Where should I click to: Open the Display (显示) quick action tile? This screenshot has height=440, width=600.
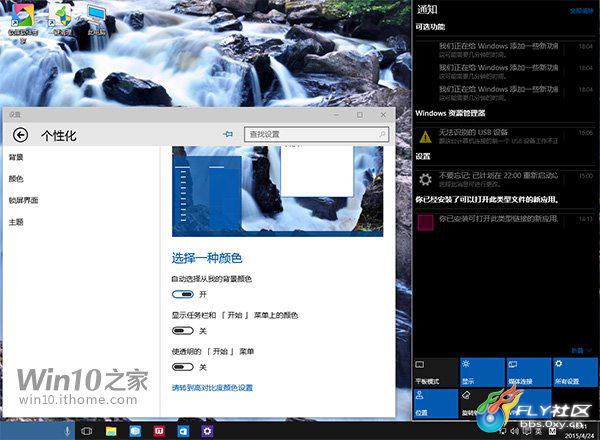[481, 371]
